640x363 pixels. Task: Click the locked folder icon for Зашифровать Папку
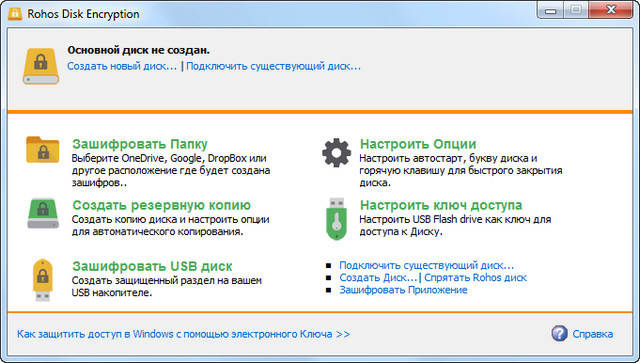(x=42, y=150)
